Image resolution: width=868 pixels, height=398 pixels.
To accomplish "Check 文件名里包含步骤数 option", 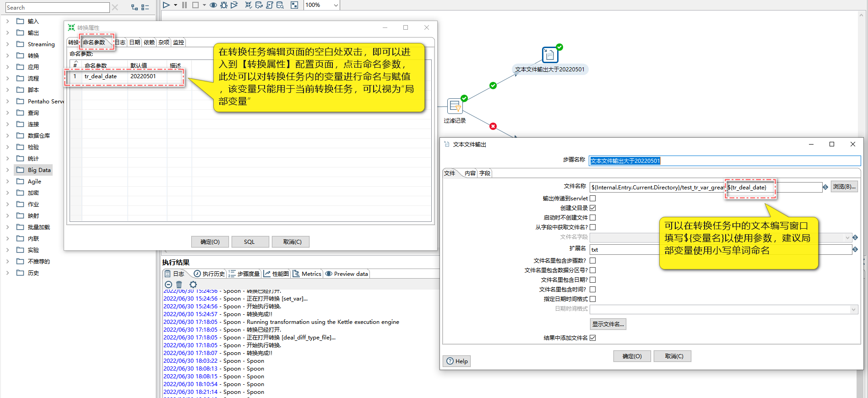I will 593,261.
